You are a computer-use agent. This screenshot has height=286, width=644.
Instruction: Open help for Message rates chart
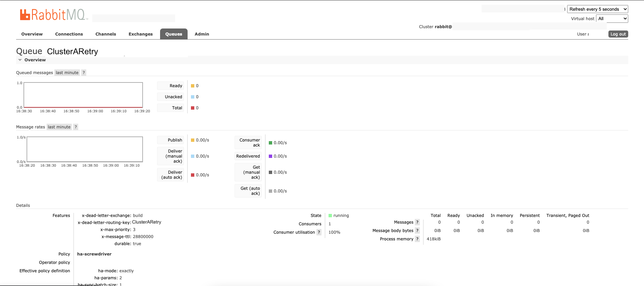(x=76, y=127)
